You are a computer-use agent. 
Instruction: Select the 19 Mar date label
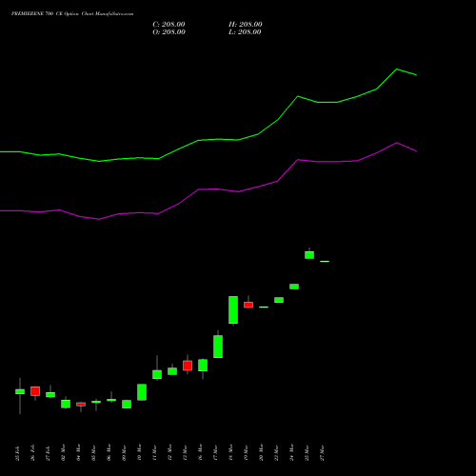tap(247, 453)
